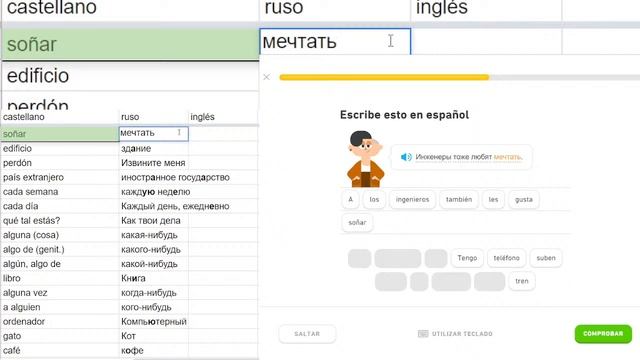Select the cell 'Как твои дела'
Screen dimensions: 640x360
tap(153, 221)
